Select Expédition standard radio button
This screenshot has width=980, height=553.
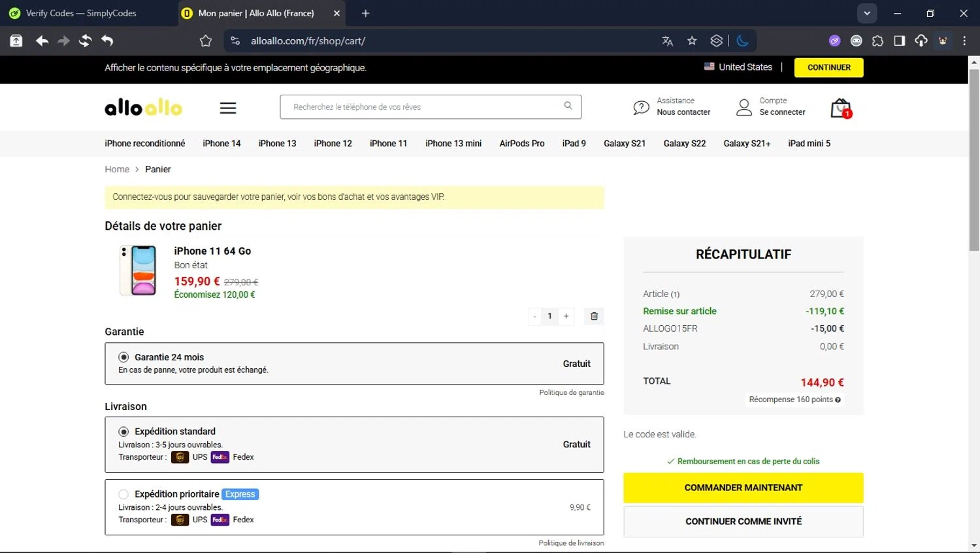tap(123, 432)
